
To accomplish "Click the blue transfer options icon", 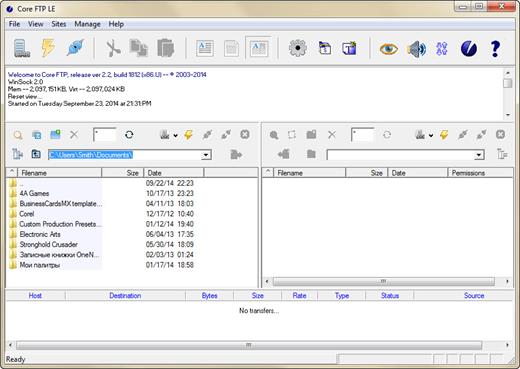I will point(442,49).
